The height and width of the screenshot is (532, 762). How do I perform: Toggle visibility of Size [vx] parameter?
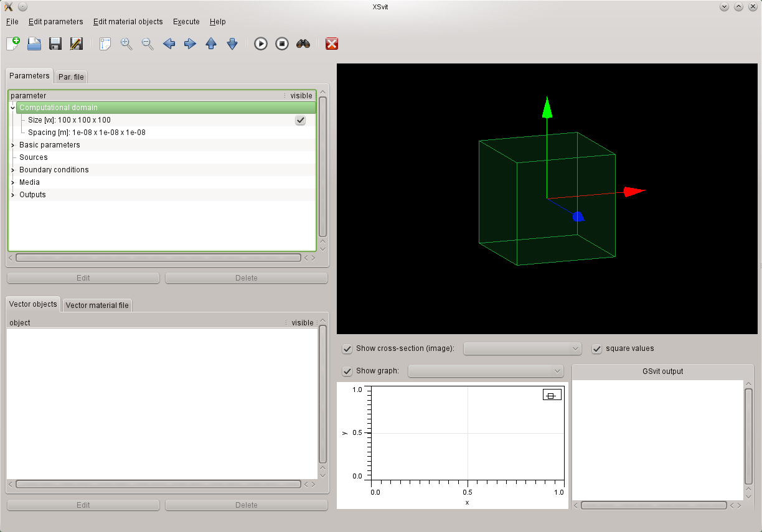[300, 120]
